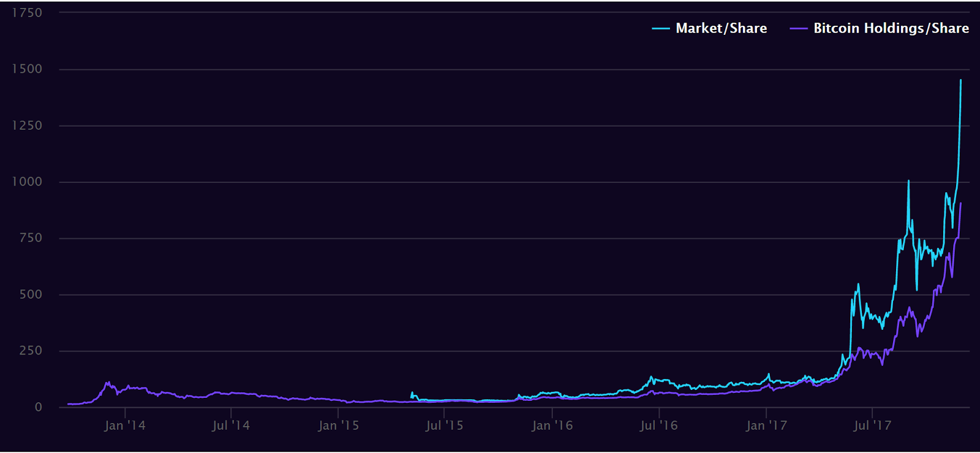Click the 0 y-axis value
This screenshot has width=980, height=453.
coord(39,407)
